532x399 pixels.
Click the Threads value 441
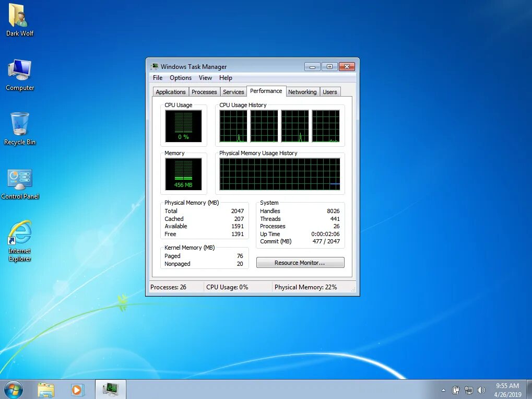click(x=335, y=219)
